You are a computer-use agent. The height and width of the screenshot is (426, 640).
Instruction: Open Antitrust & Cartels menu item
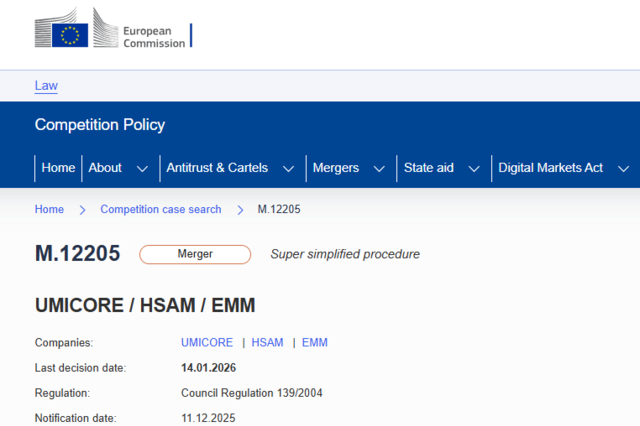click(x=217, y=168)
